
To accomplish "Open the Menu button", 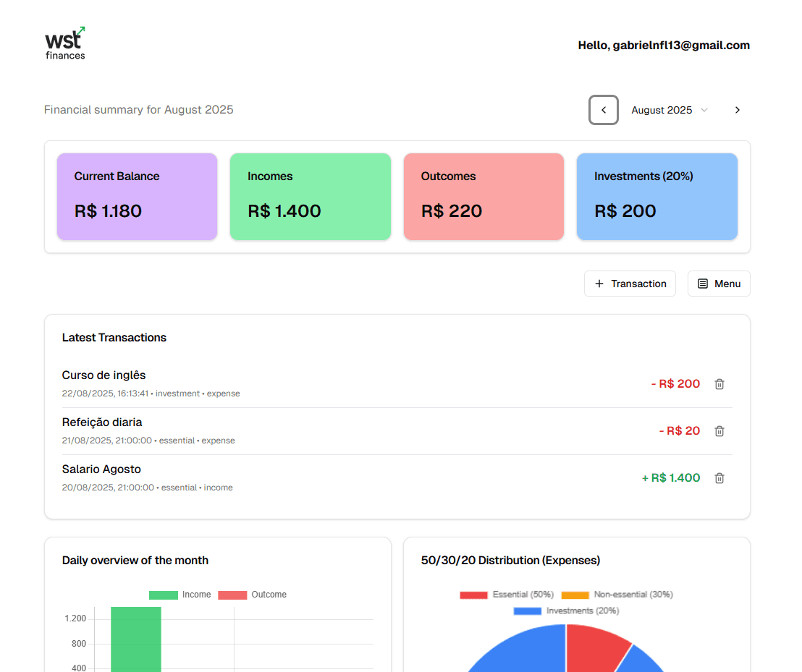I will pos(719,284).
